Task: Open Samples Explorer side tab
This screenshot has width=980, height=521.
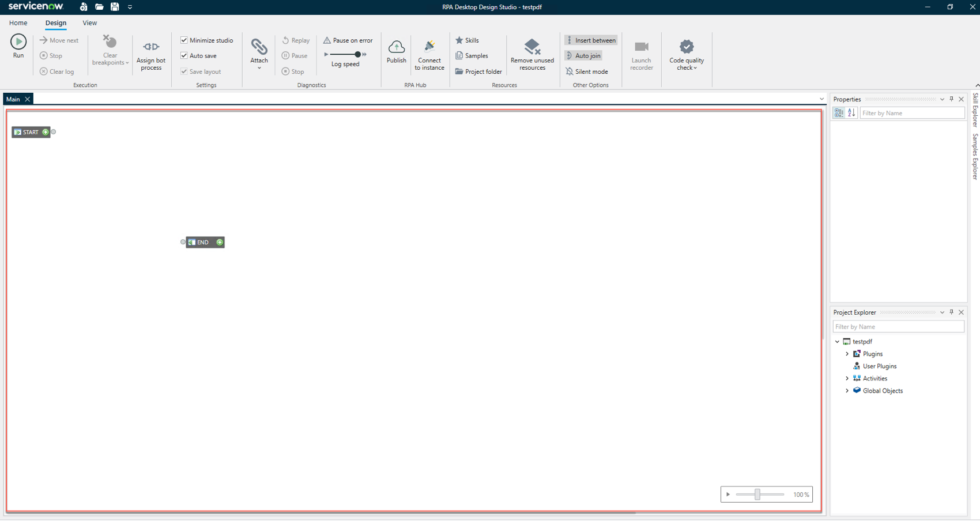Action: tap(975, 157)
